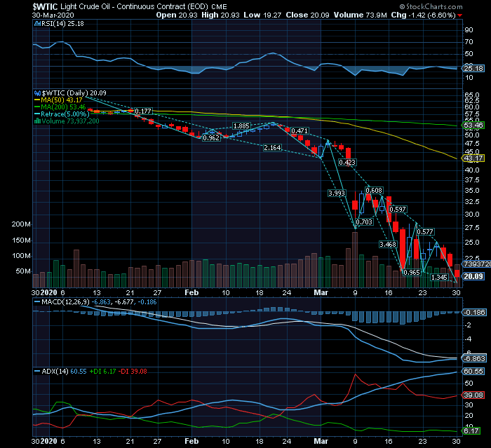This screenshot has width=491, height=448.
Task: Click the 50M volume axis label
Action: click(23, 271)
